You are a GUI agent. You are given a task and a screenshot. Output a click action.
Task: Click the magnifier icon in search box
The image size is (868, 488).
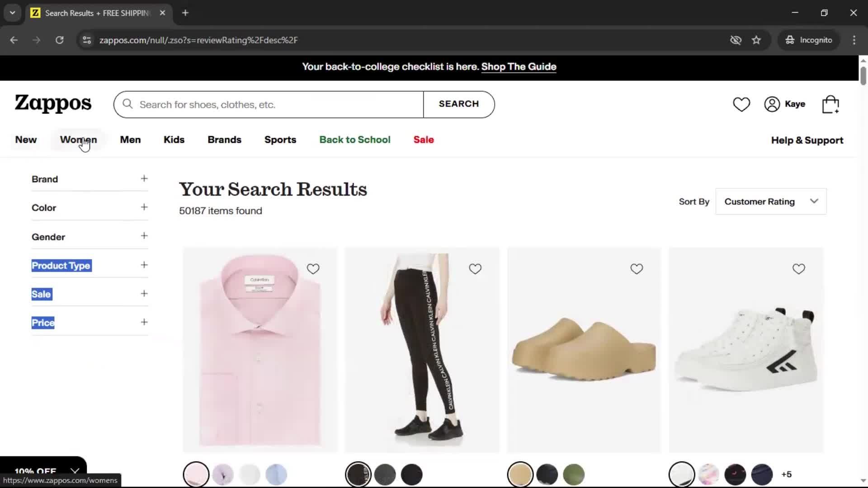pyautogui.click(x=128, y=104)
